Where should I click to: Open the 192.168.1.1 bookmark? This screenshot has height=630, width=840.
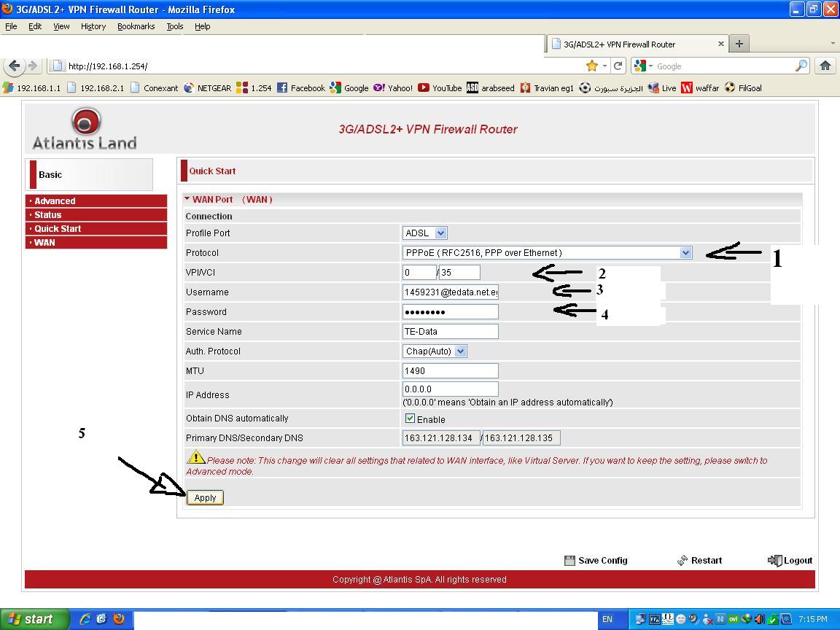[x=31, y=87]
